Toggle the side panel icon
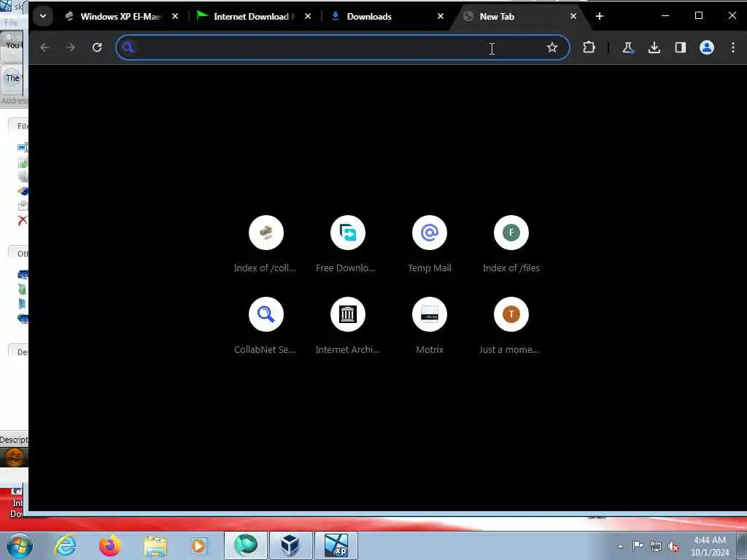 coord(681,47)
